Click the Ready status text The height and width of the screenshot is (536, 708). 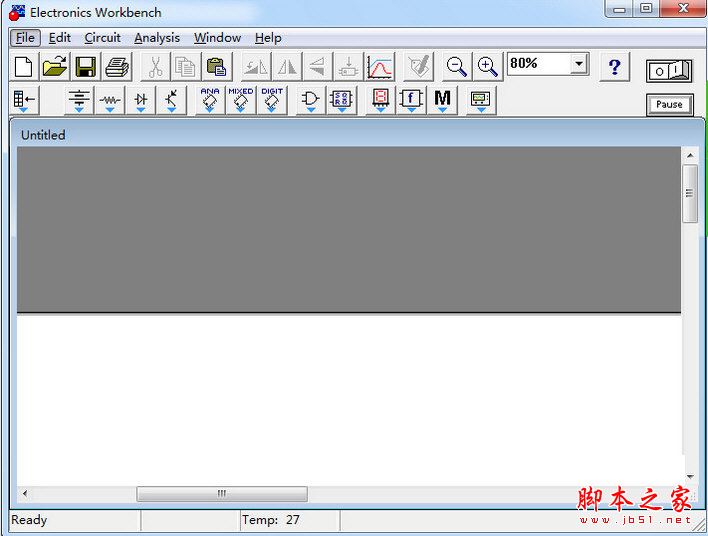coord(29,520)
